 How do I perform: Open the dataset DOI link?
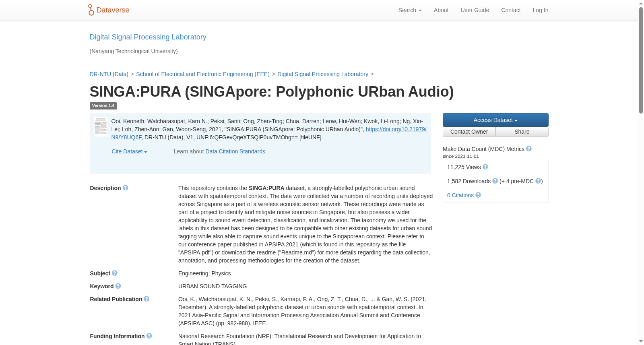click(396, 129)
